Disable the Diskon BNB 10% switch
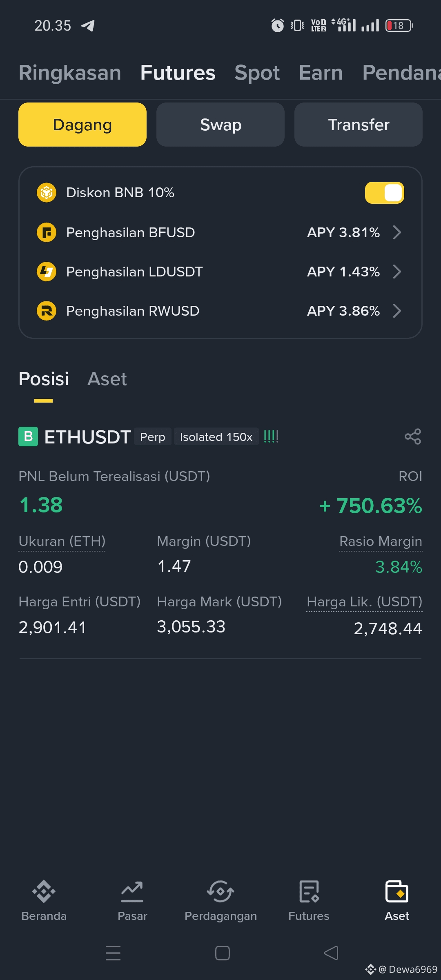The image size is (441, 980). tap(384, 193)
